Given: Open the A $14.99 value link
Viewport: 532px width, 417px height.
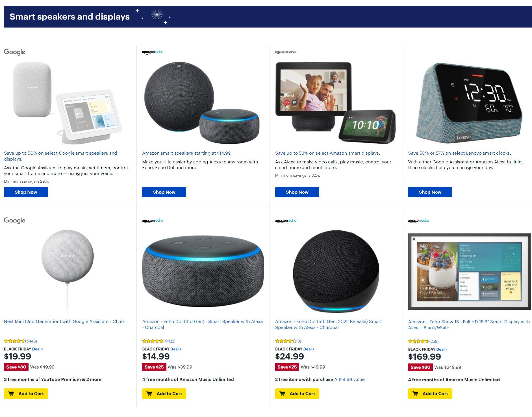Looking at the screenshot, I should [x=349, y=379].
